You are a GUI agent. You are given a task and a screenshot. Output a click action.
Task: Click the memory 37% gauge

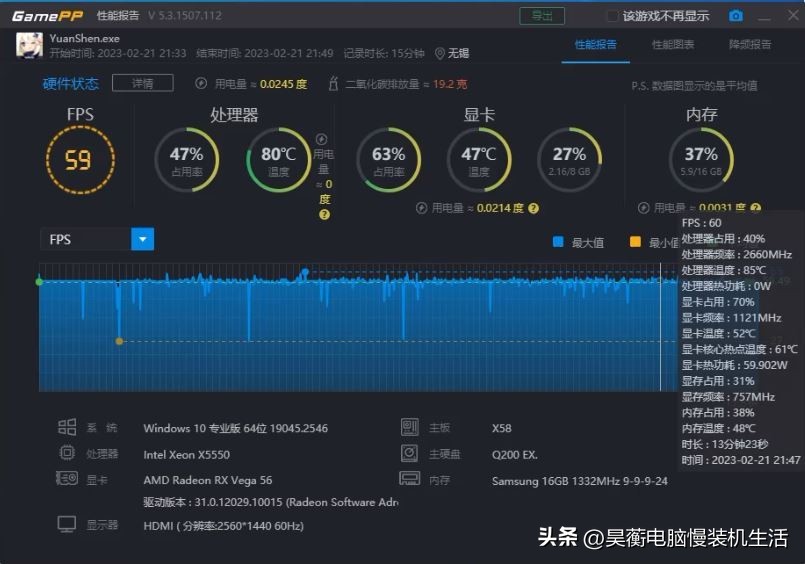tap(701, 160)
